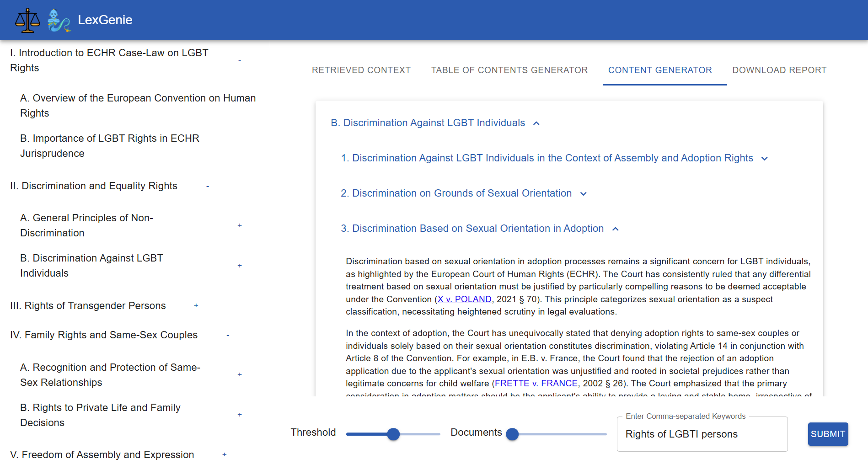Expand sidebar item Discrimination Against LGBT Individuals

240,266
